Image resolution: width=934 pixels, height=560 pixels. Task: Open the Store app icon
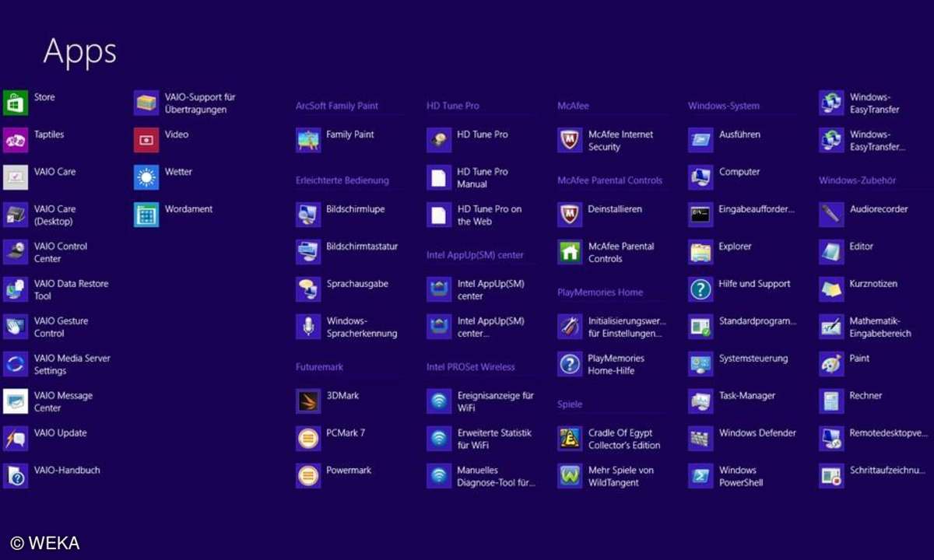[16, 103]
